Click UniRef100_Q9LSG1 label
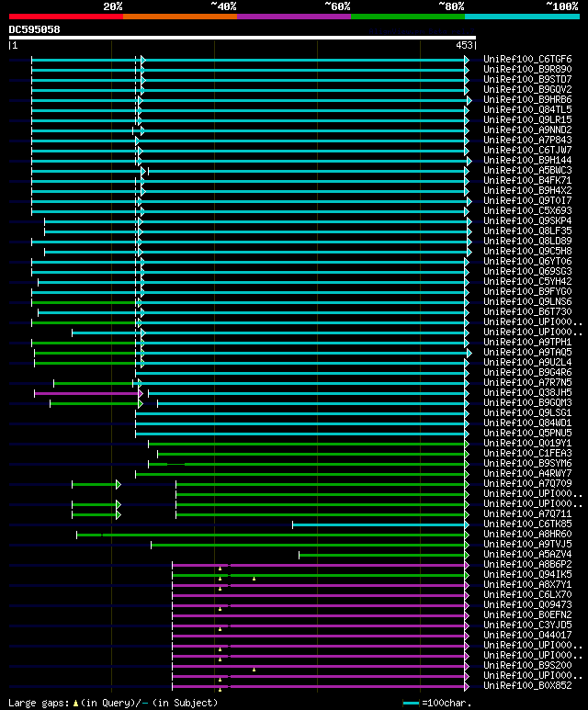The height and width of the screenshot is (710, 588). click(x=527, y=413)
